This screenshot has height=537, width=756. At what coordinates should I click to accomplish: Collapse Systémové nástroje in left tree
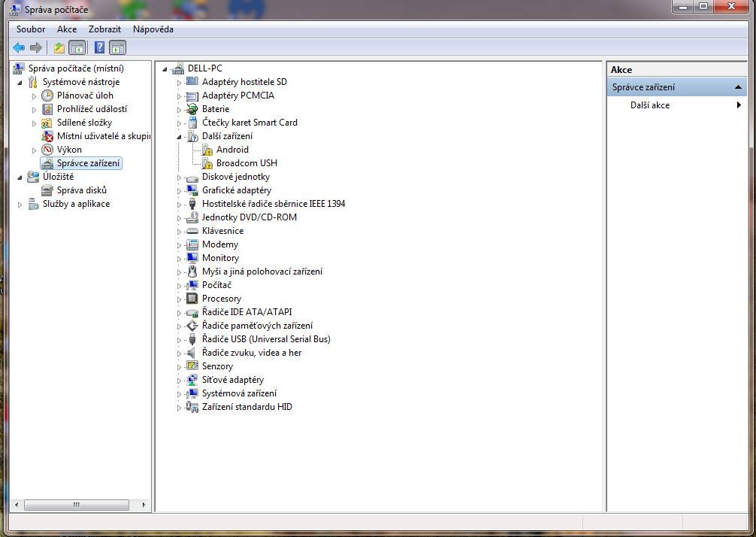pos(20,83)
